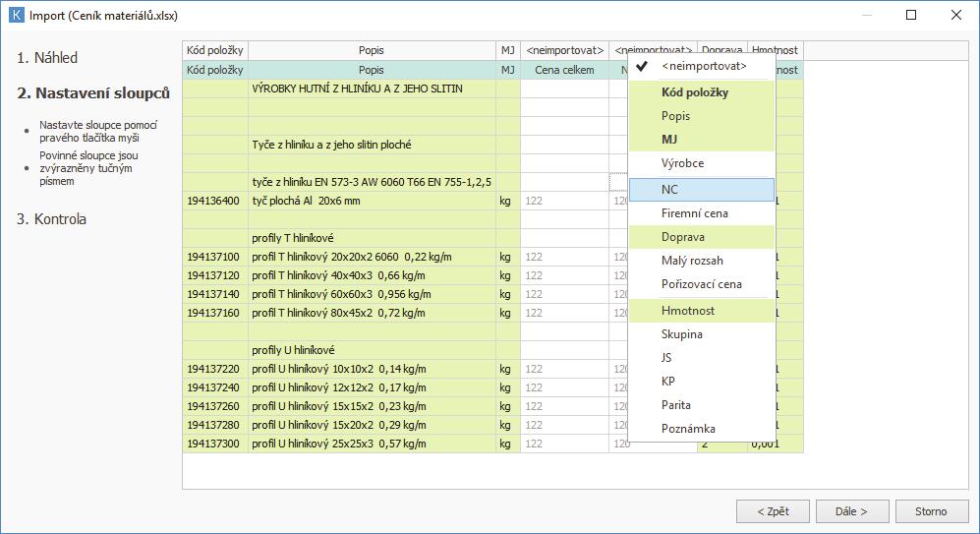Continue with the Dále > button
The width and height of the screenshot is (980, 534).
(852, 511)
